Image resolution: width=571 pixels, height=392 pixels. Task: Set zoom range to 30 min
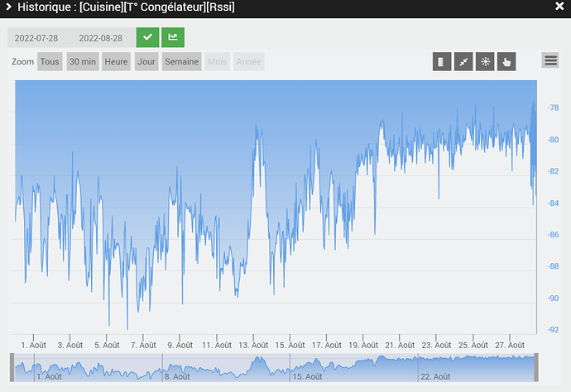(x=83, y=61)
